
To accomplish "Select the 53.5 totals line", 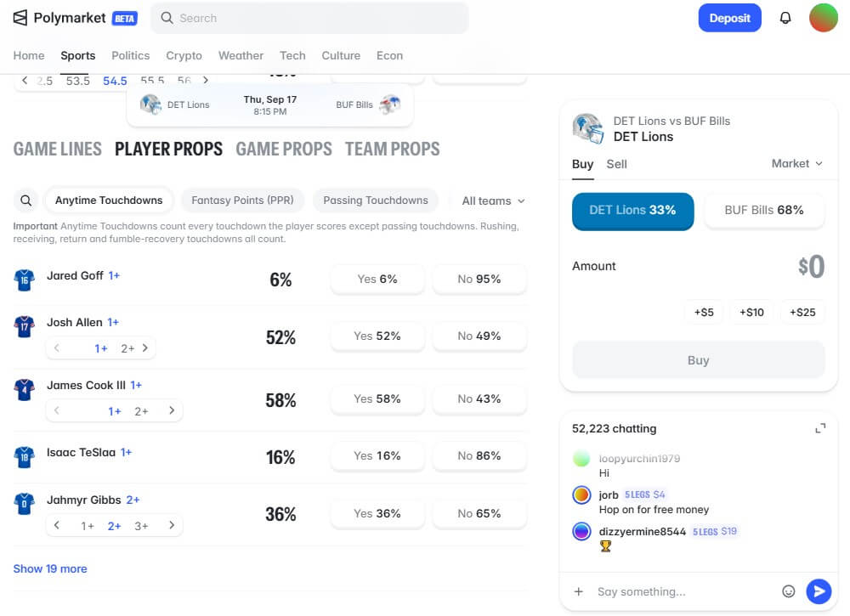I will [x=78, y=81].
